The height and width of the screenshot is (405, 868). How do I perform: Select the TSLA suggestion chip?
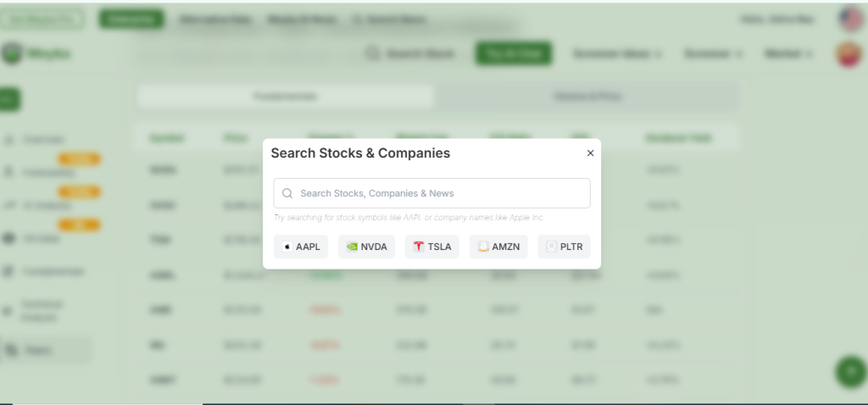pos(431,247)
